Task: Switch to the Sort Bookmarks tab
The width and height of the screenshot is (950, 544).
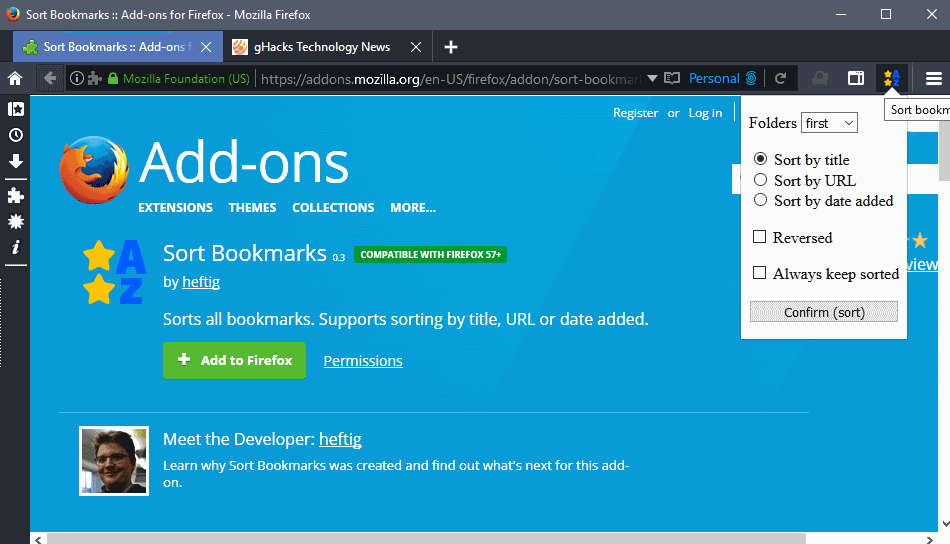Action: click(118, 47)
